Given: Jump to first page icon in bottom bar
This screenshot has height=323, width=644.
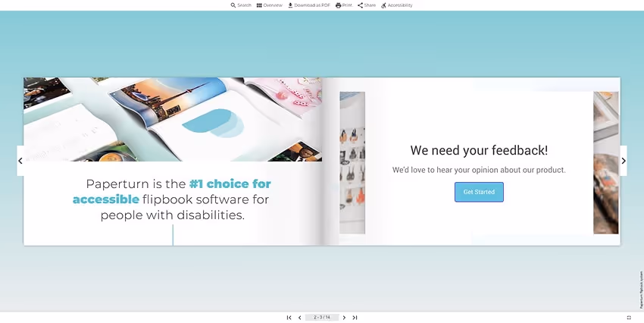Looking at the screenshot, I should [x=289, y=317].
